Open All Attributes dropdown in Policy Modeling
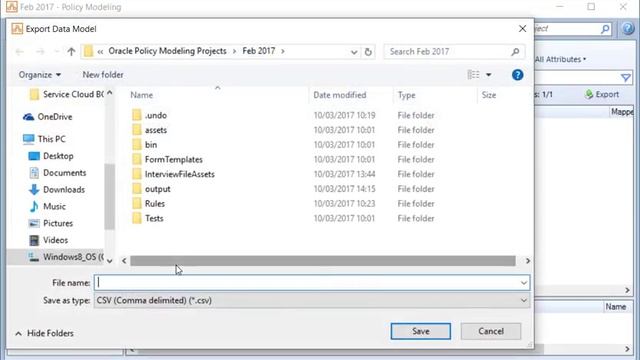 (561, 60)
